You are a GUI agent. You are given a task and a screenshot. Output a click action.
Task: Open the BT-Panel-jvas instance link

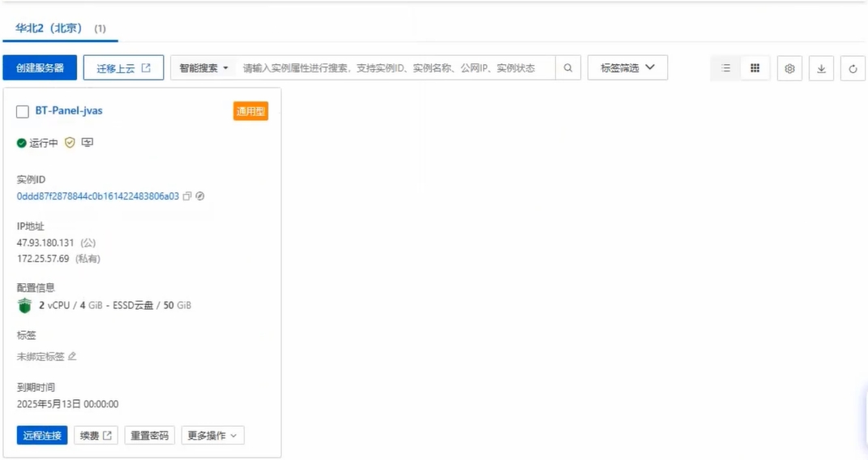point(69,110)
